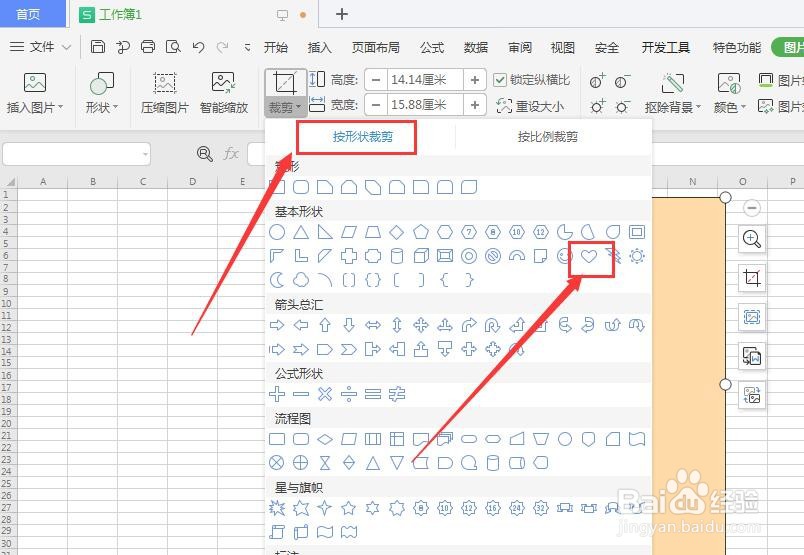
Task: Click the Print icon in the quick toolbar
Action: [148, 47]
